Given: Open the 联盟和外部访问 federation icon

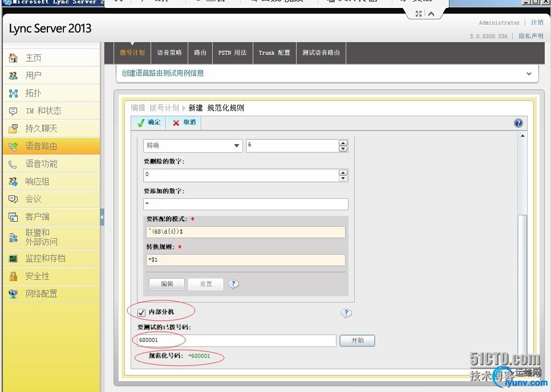Looking at the screenshot, I should pos(13,238).
